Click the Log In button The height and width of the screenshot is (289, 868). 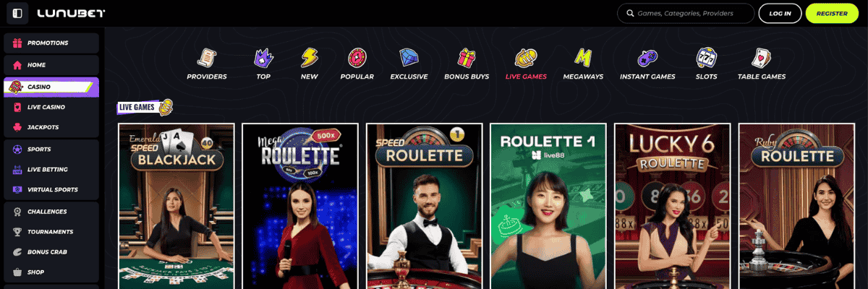coord(780,13)
